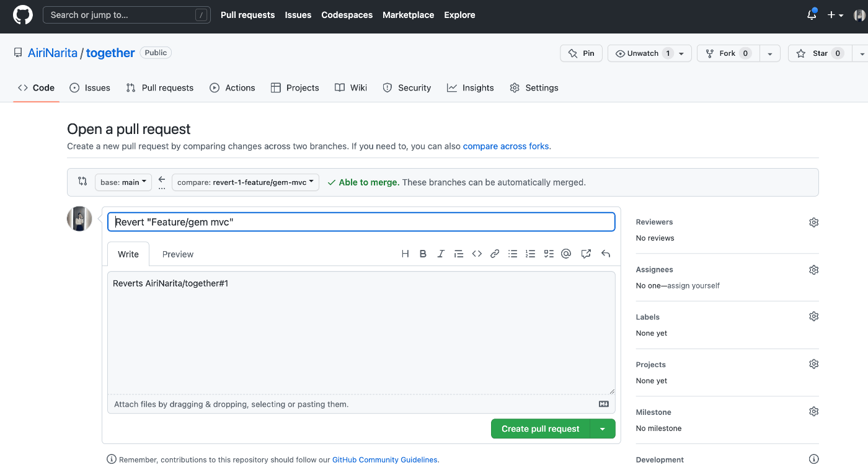Star the repository
Screen dimensions: 868x467
pos(821,53)
